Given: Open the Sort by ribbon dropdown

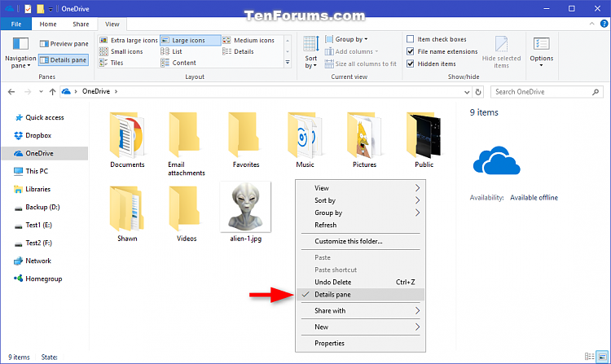Looking at the screenshot, I should (x=311, y=52).
